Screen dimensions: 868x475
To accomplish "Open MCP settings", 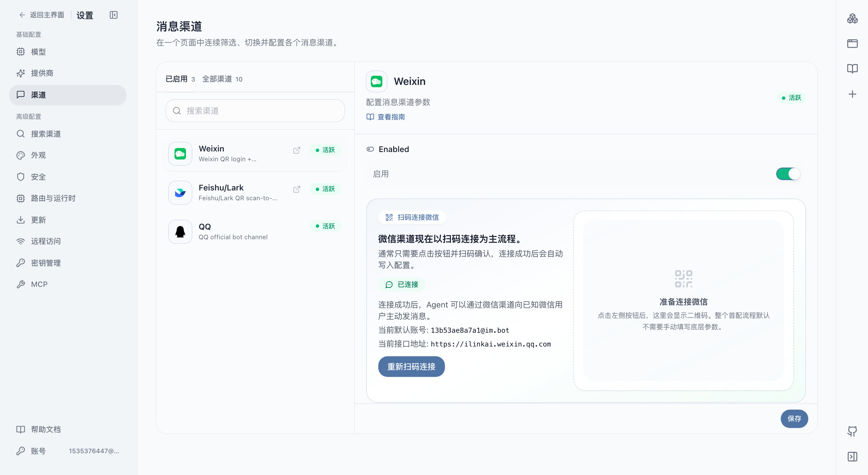I will pyautogui.click(x=67, y=284).
